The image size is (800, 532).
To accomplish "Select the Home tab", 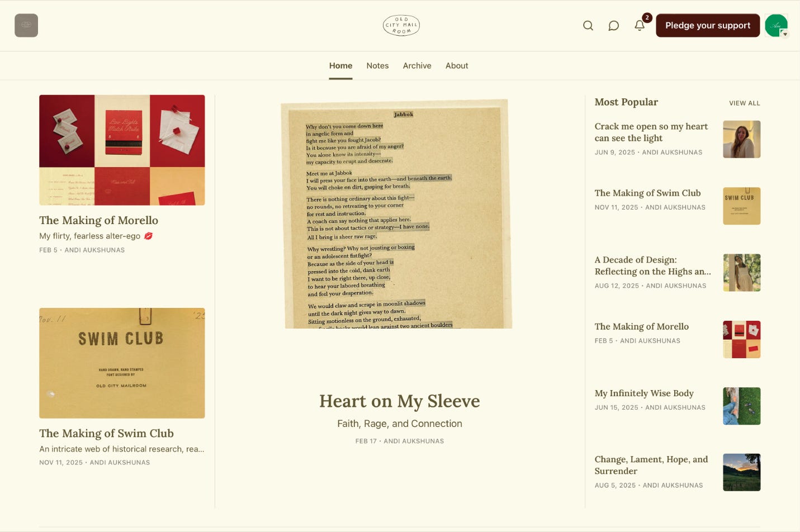I will click(340, 65).
